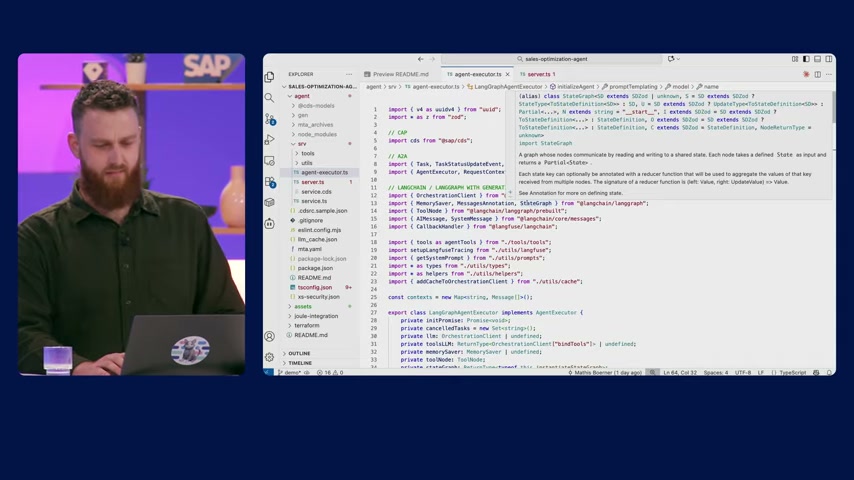Click the remote window indicator in status bar
Viewport: 854px width, 480px height.
click(268, 373)
